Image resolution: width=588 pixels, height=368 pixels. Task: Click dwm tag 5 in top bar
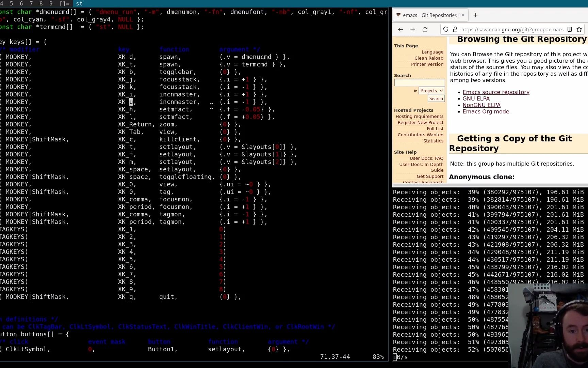point(12,3)
